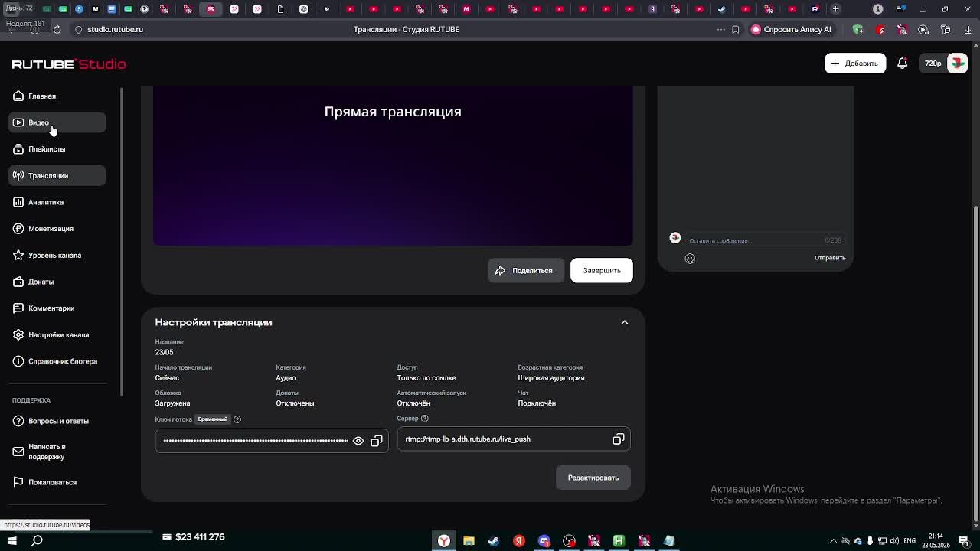The width and height of the screenshot is (980, 551).
Task: Open the Донаты sidebar section
Action: point(57,282)
